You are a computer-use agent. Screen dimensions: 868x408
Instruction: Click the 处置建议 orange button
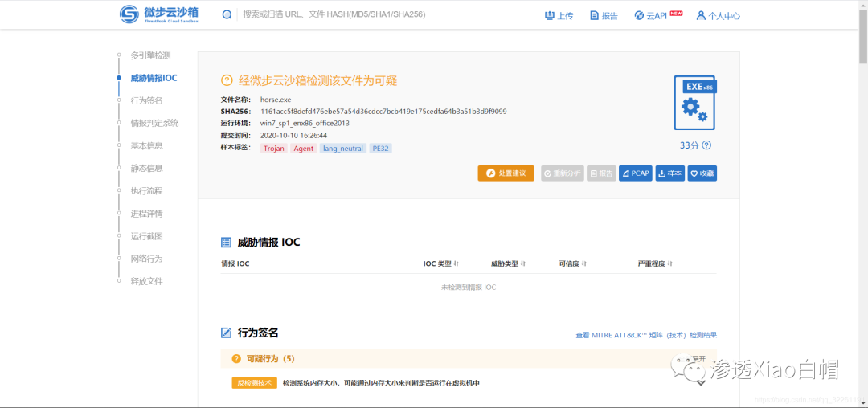click(506, 173)
